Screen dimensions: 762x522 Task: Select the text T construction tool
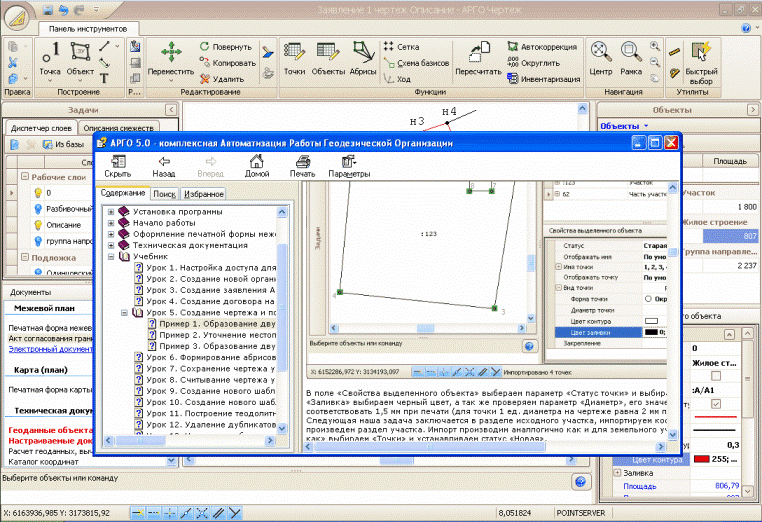pos(104,78)
